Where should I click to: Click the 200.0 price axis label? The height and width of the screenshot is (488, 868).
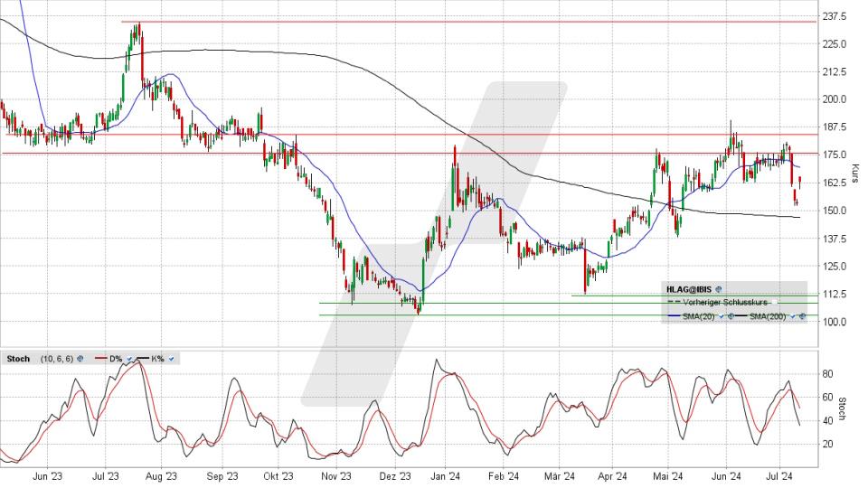(x=835, y=99)
